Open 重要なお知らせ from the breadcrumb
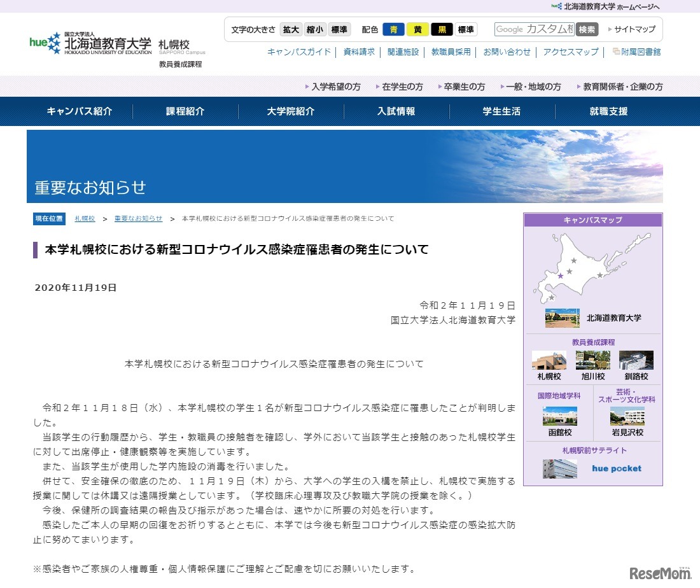Image resolution: width=700 pixels, height=588 pixels. pos(139,218)
